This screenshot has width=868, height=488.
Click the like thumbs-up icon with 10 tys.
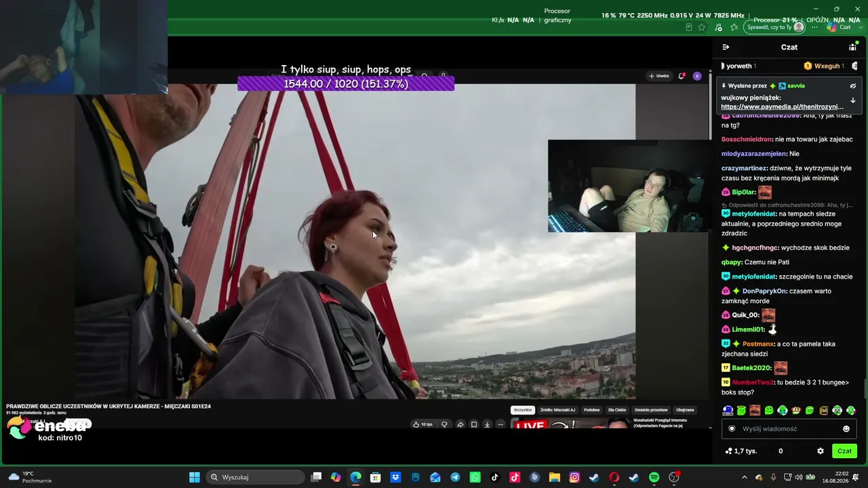tap(422, 424)
